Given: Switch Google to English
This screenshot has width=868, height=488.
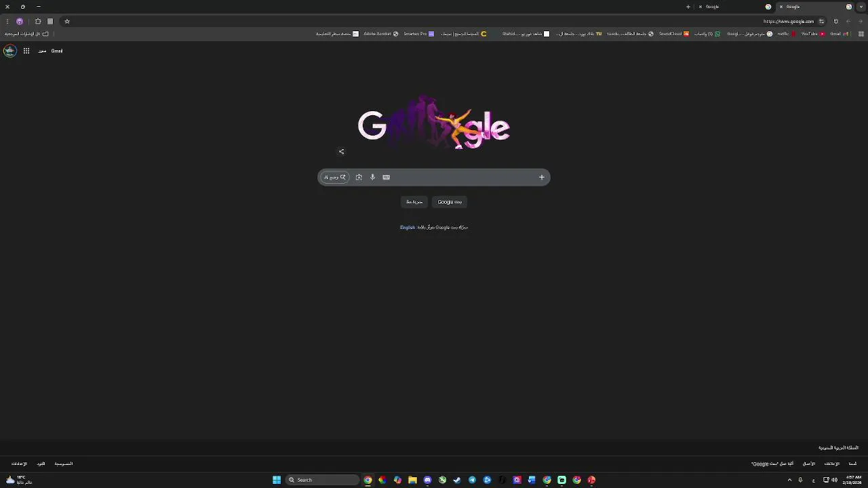Looking at the screenshot, I should pos(408,228).
